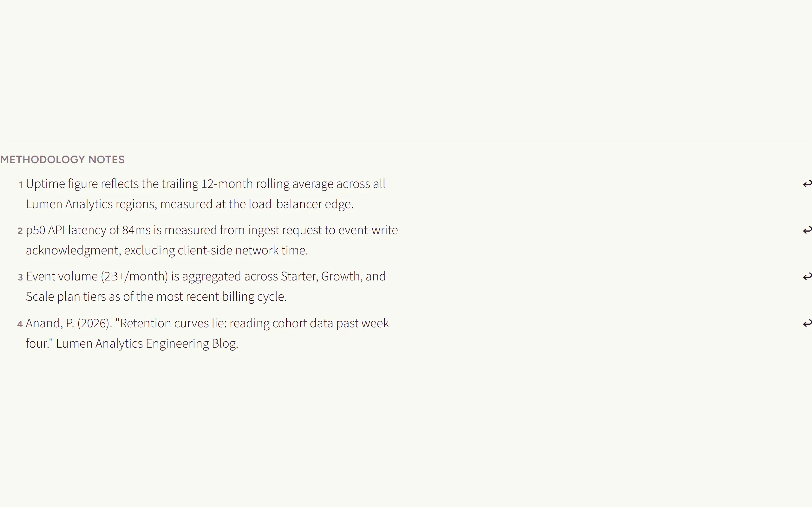Viewport: 812px width, 507px height.
Task: Click the '12-month' text in the first note
Action: pyautogui.click(x=227, y=184)
